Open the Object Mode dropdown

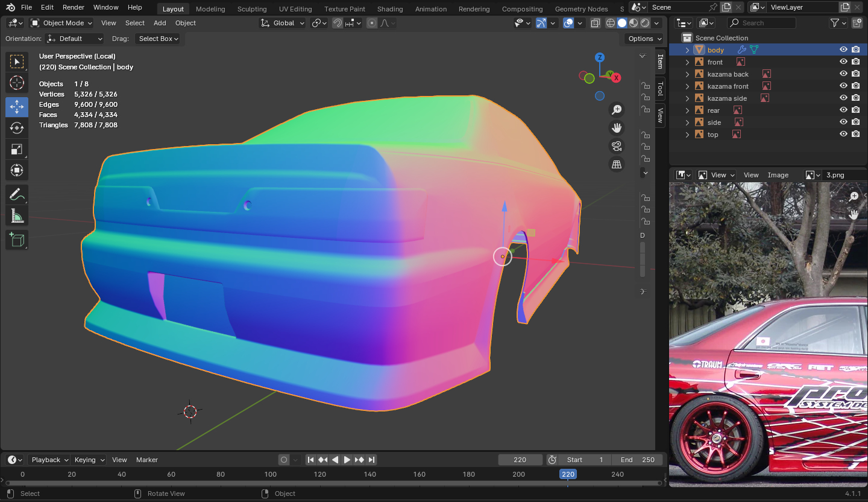(x=61, y=23)
